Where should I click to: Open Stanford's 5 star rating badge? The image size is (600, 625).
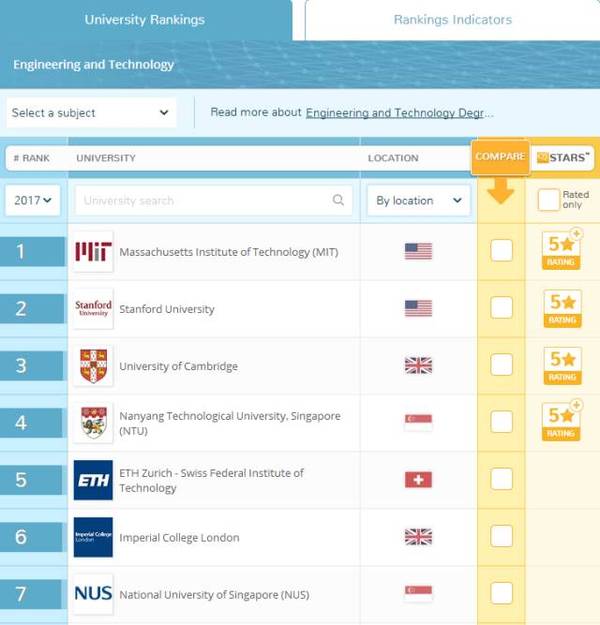click(563, 309)
